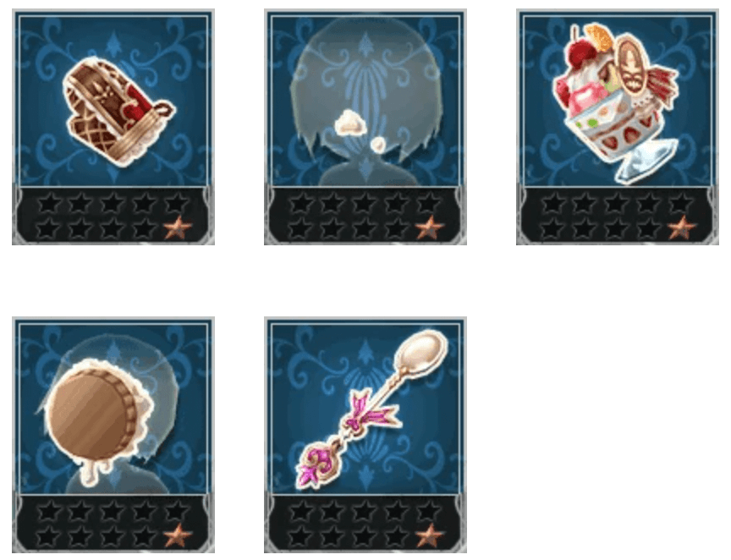The height and width of the screenshot is (560, 731).
Task: Click the bronze star on the whipped cream card
Action: click(x=429, y=228)
